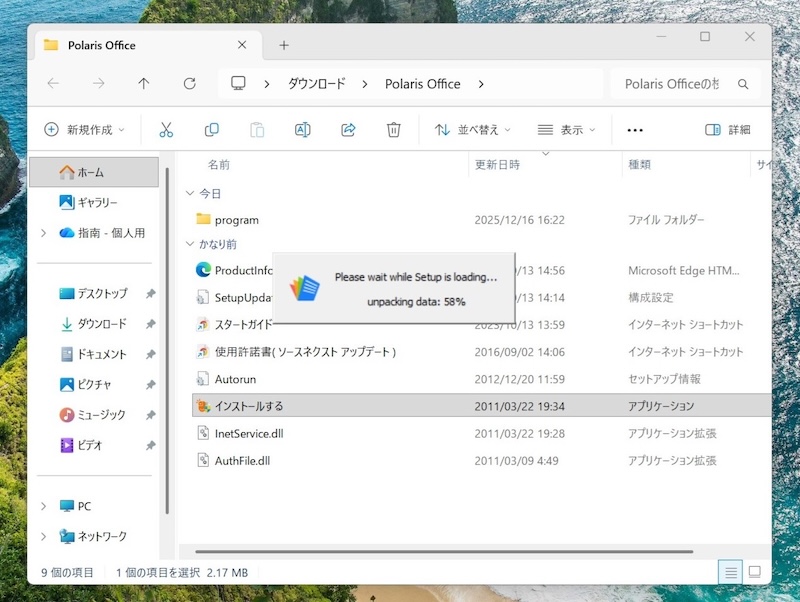Open ダウンロード in the sidebar

coord(101,324)
